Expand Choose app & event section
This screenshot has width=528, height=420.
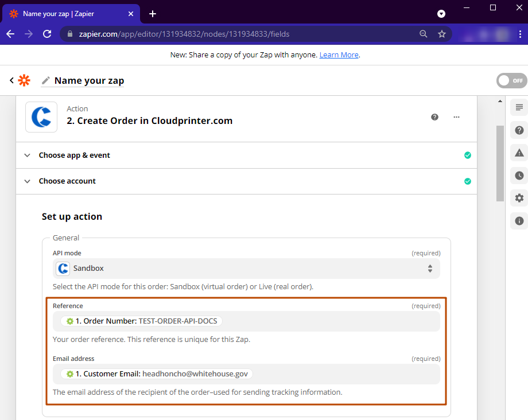(x=246, y=155)
